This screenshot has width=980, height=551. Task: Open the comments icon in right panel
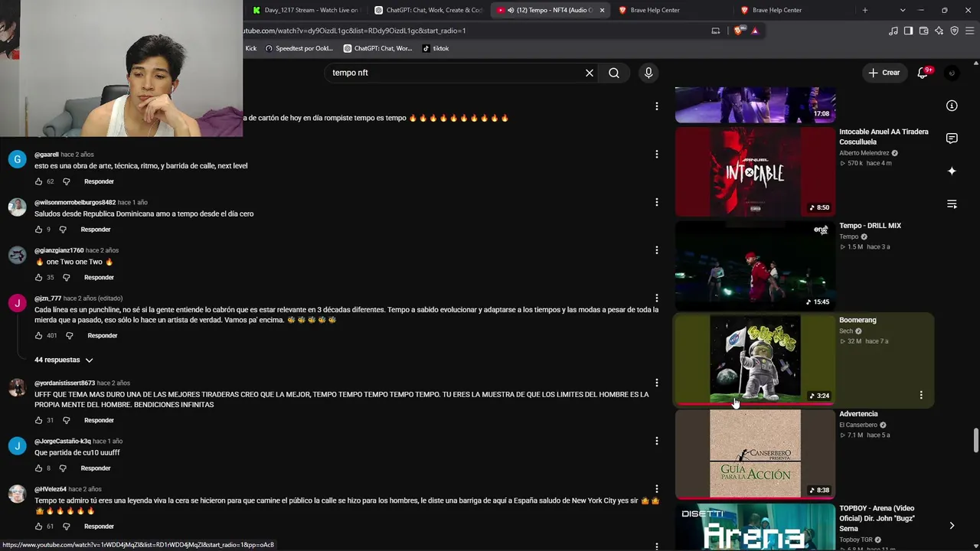click(x=952, y=139)
